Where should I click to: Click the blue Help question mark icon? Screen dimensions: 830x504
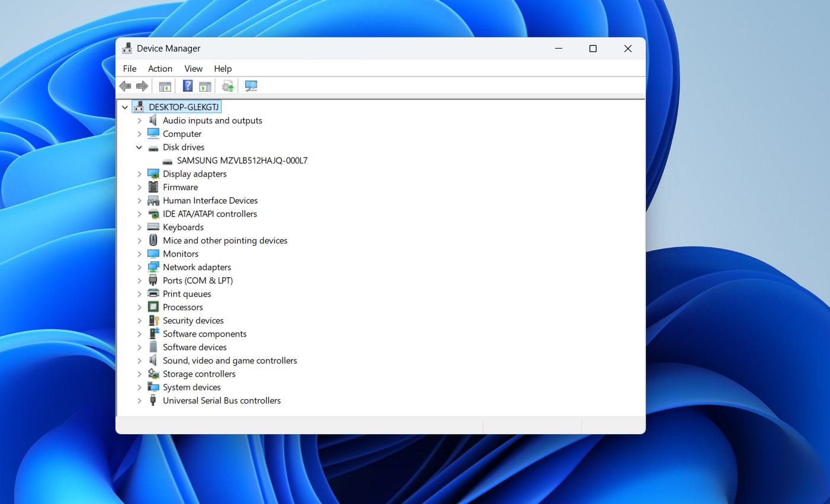187,86
